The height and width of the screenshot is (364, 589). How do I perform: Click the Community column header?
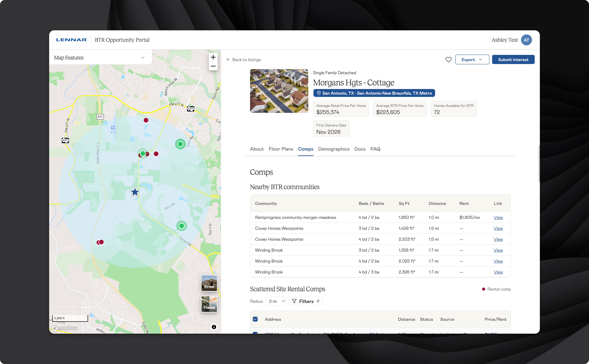(x=266, y=203)
